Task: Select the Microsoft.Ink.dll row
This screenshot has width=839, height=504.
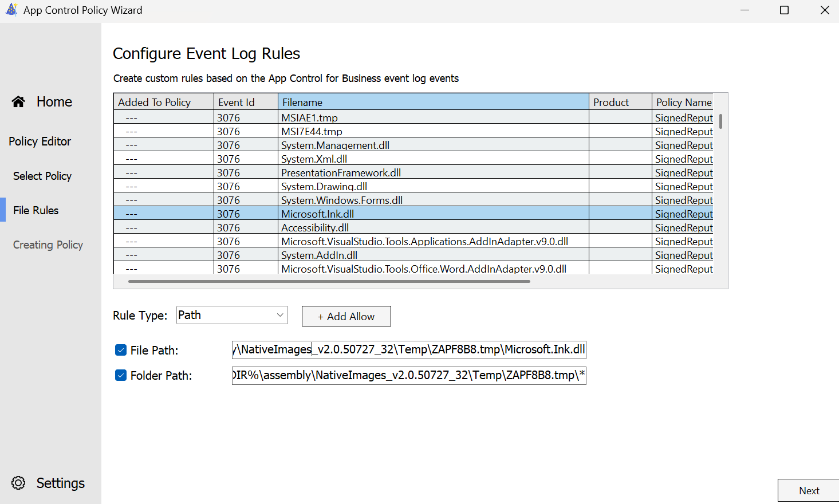Action: pos(413,214)
